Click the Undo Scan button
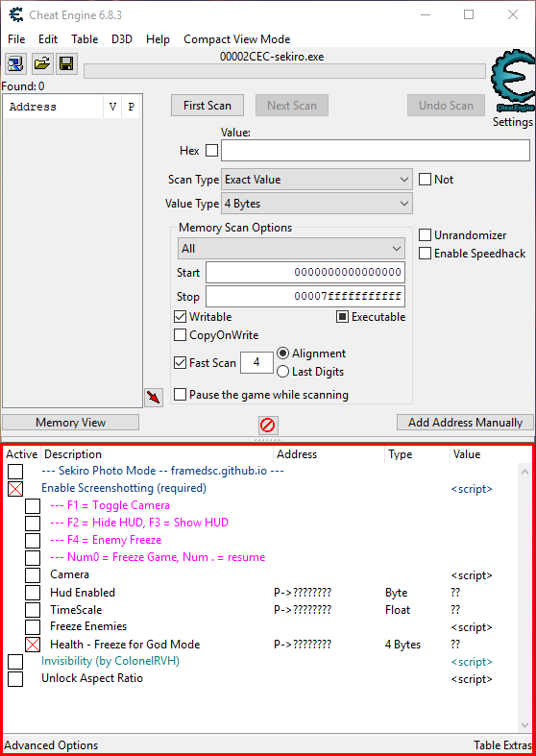This screenshot has height=756, width=536. coord(446,105)
